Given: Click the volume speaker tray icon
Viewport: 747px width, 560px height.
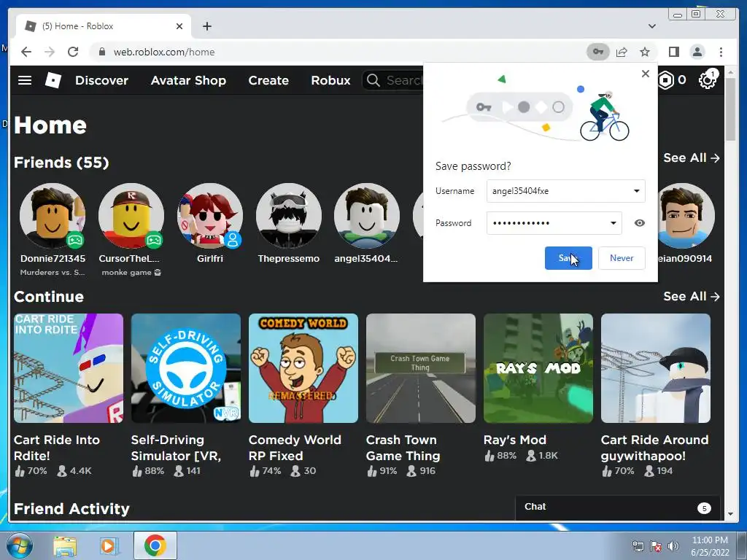Looking at the screenshot, I should coord(673,545).
